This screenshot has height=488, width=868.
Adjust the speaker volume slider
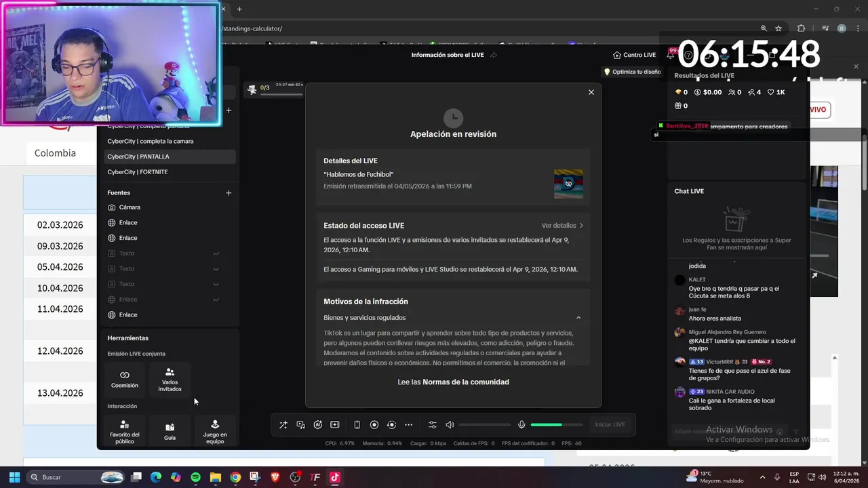tap(485, 425)
